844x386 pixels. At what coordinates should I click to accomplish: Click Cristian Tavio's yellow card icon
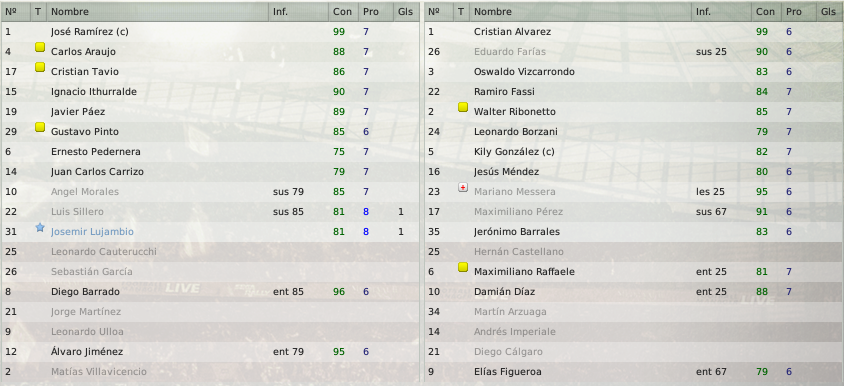[40, 67]
